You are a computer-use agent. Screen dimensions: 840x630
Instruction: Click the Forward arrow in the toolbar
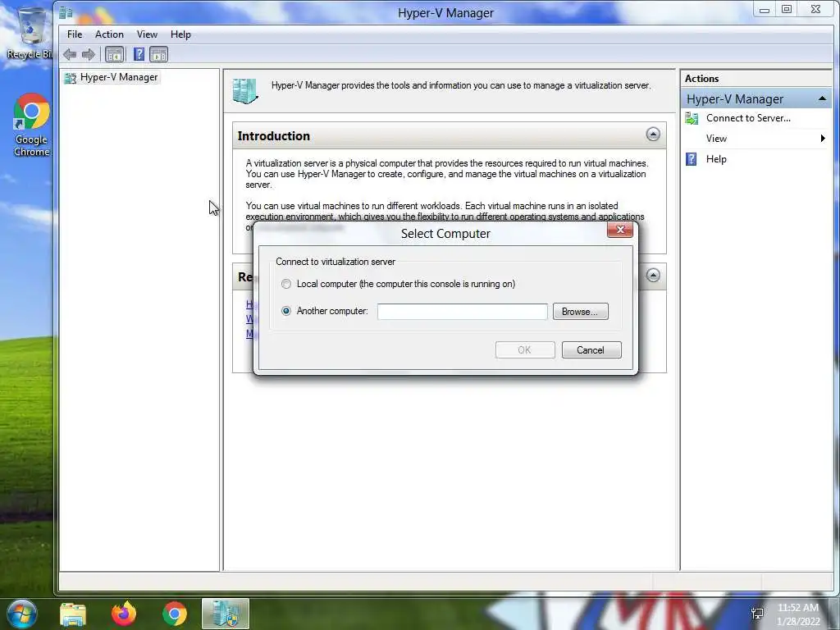(89, 54)
